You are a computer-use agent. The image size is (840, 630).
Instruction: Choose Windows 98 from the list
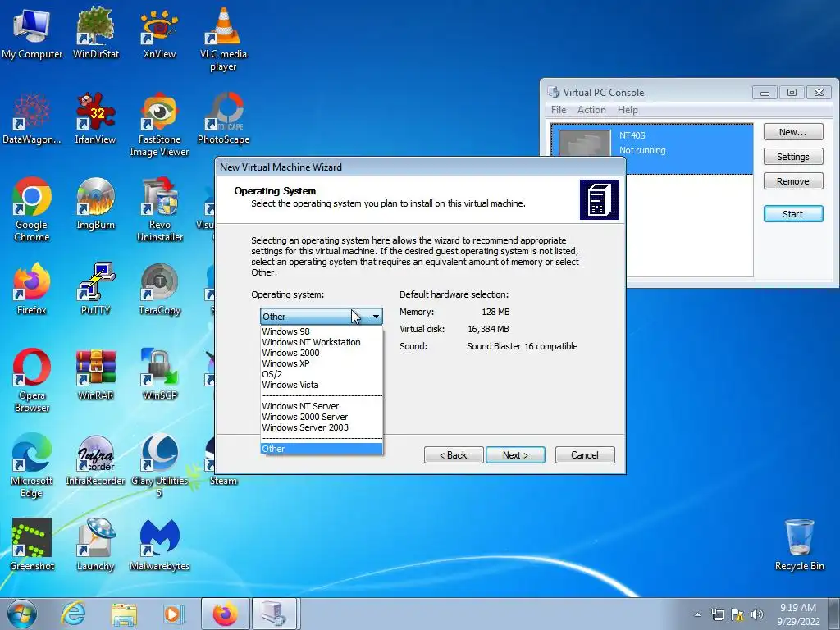(x=322, y=331)
